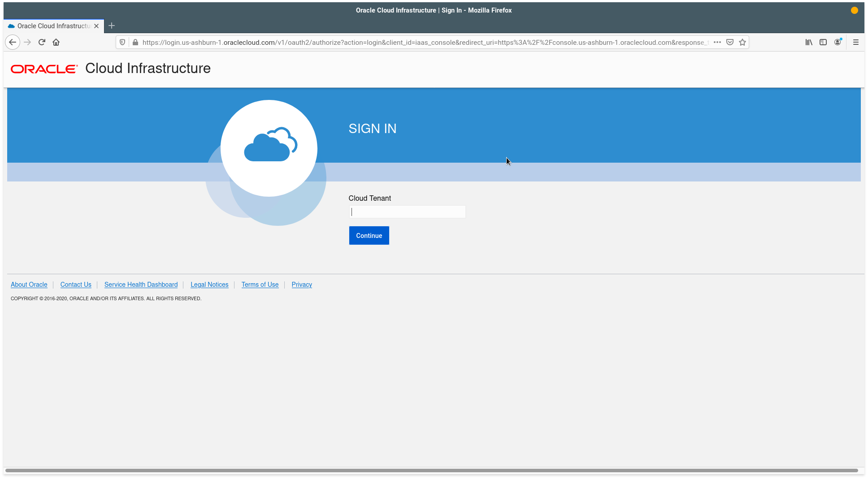Open the Library icon in toolbar
This screenshot has height=479, width=868.
(x=809, y=42)
